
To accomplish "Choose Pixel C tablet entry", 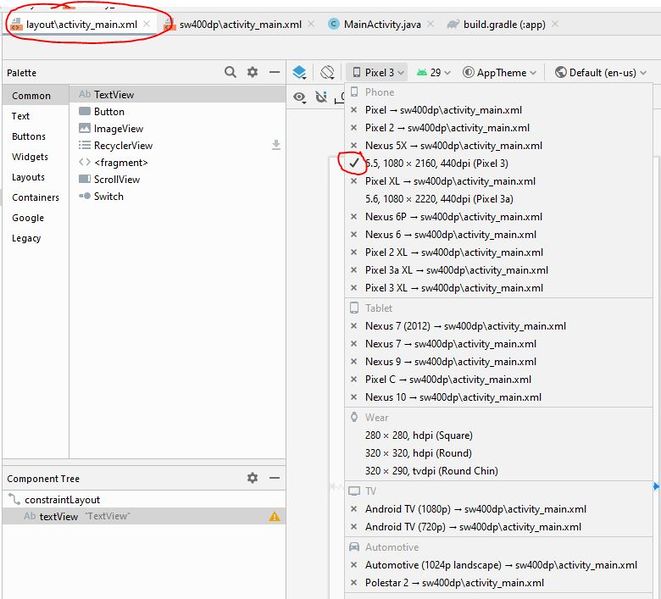I will pyautogui.click(x=499, y=379).
